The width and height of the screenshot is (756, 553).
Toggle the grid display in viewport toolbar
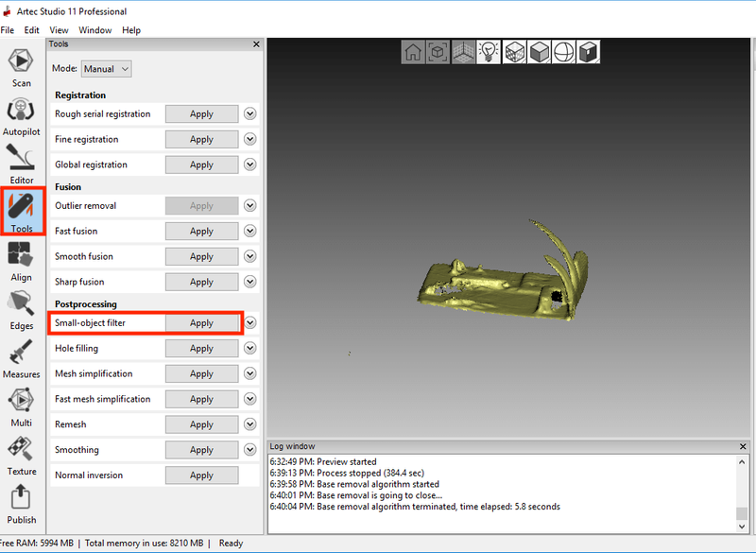pos(463,52)
